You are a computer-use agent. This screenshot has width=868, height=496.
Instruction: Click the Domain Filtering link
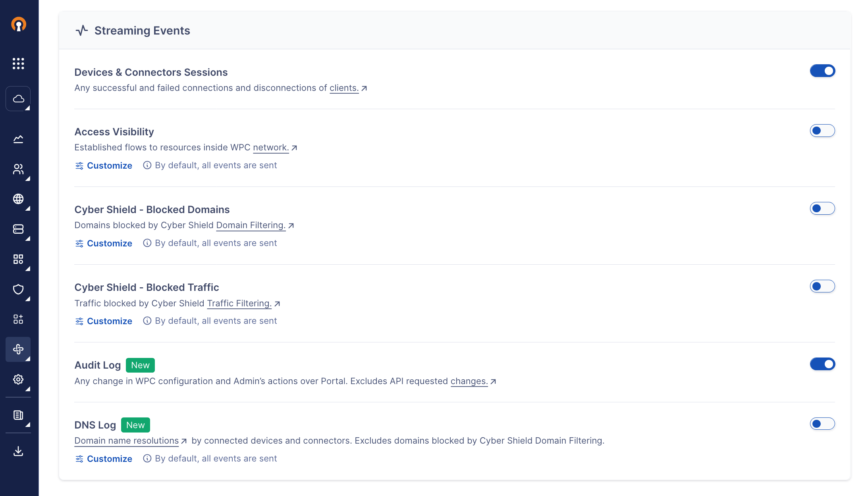251,225
